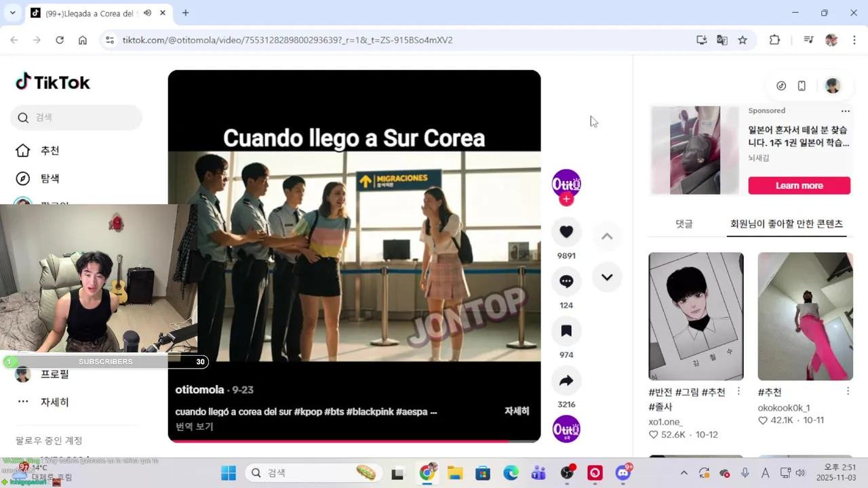This screenshot has height=488, width=868.
Task: Open Microsoft Edge from the taskbar
Action: (511, 473)
